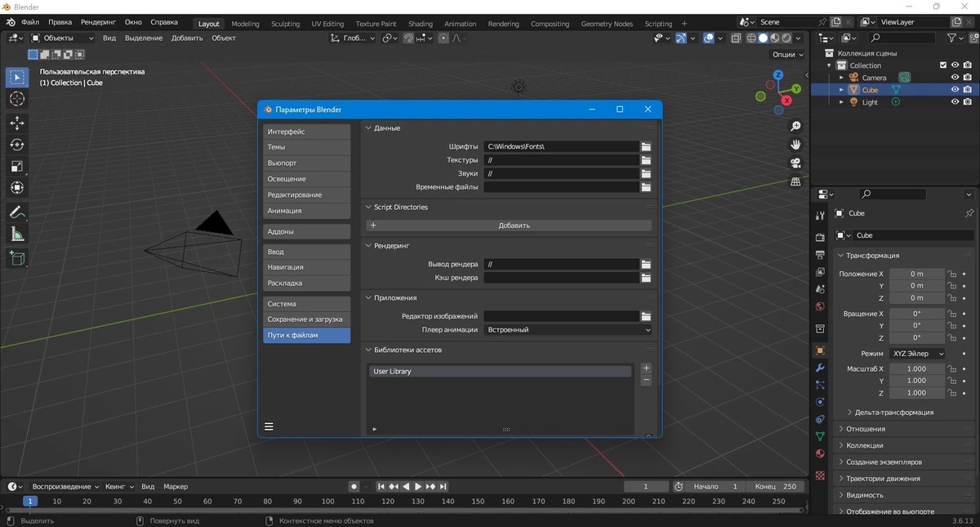Toggle lock on Положение X
980x527 pixels.
(952, 274)
